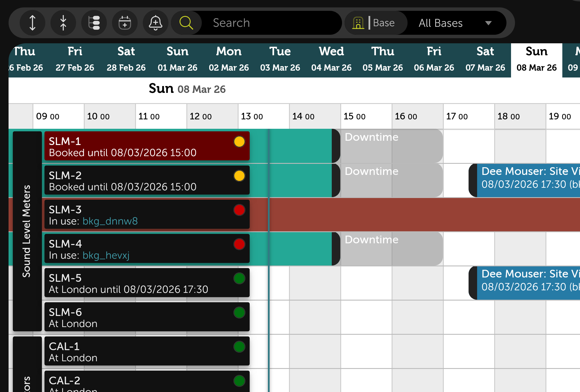The height and width of the screenshot is (392, 580).
Task: Open the grouping options icon
Action: pyautogui.click(x=94, y=23)
